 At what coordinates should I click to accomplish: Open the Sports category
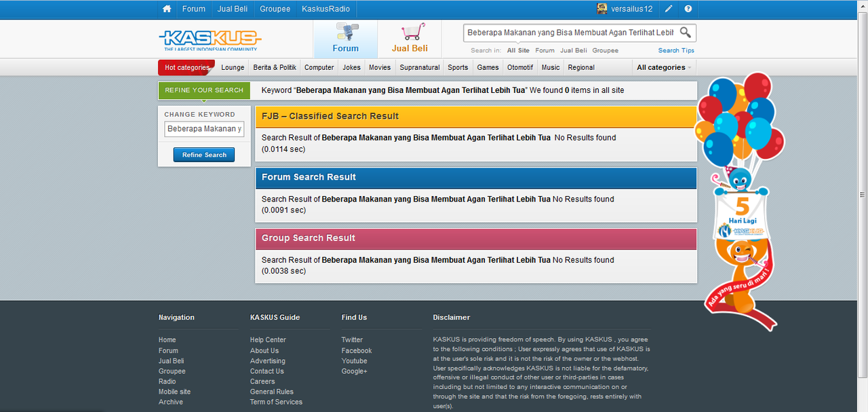tap(458, 67)
